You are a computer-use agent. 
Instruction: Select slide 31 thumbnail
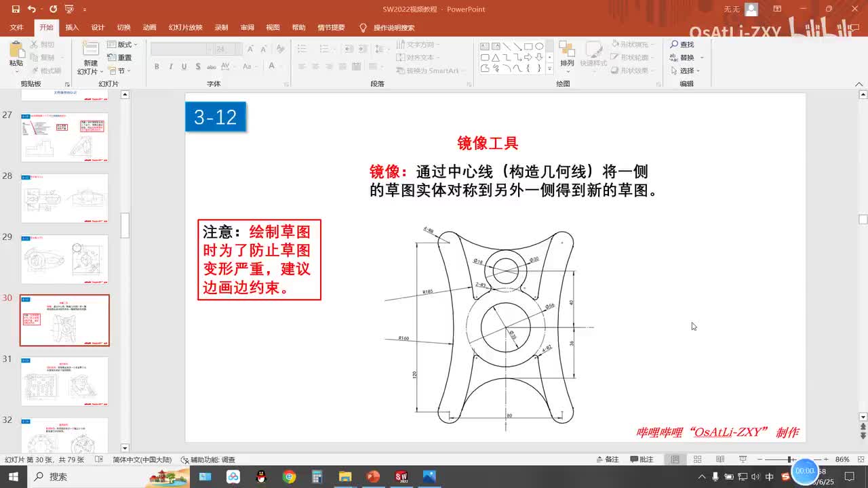64,382
